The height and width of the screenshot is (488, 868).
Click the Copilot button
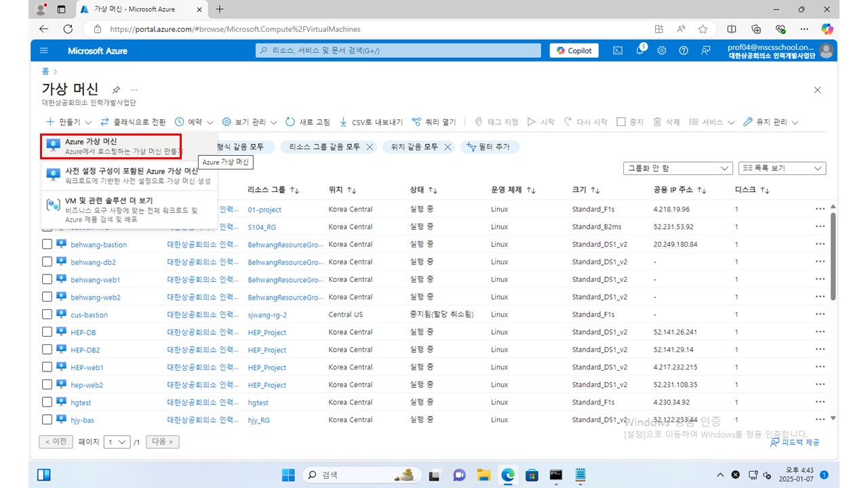[574, 51]
